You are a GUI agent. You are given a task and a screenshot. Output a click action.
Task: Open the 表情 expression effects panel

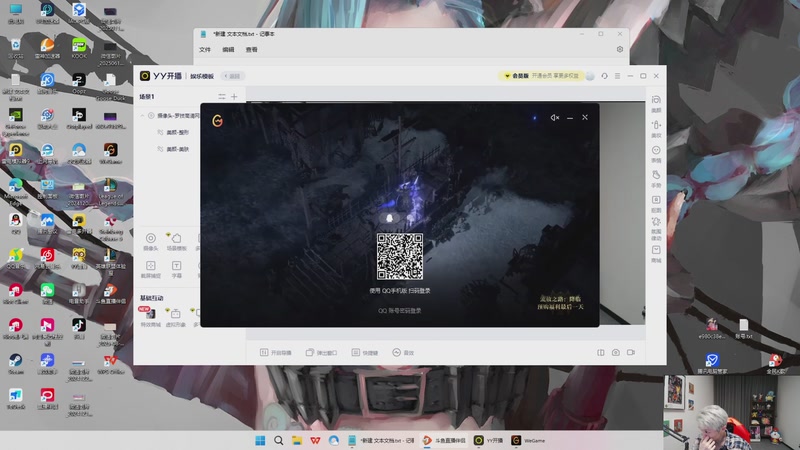656,154
